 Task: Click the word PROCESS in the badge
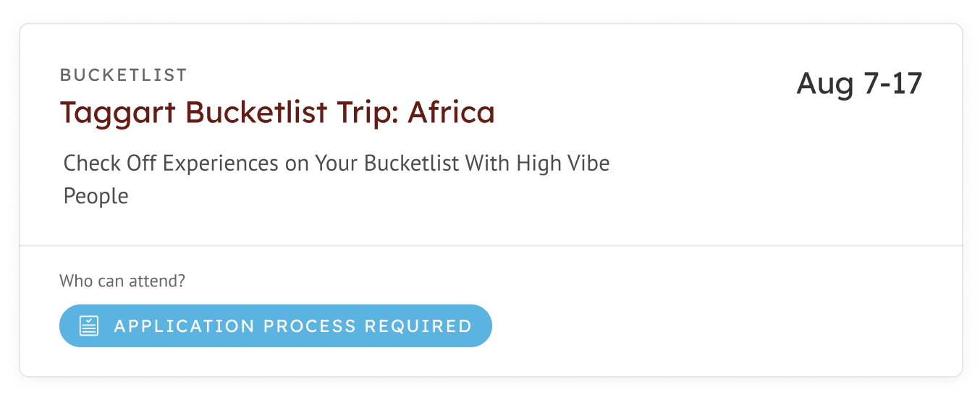[x=310, y=326]
